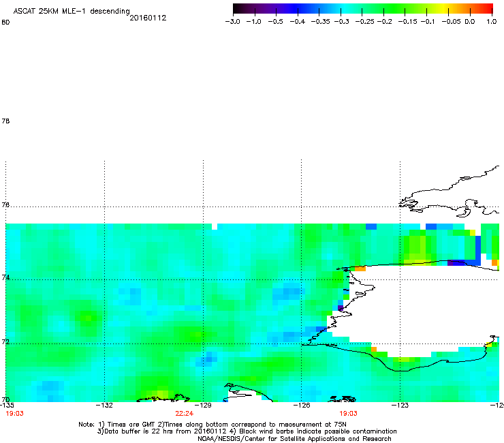Click the colorbar label 1.0
Viewport: 504px width, 443px height.
click(x=492, y=22)
